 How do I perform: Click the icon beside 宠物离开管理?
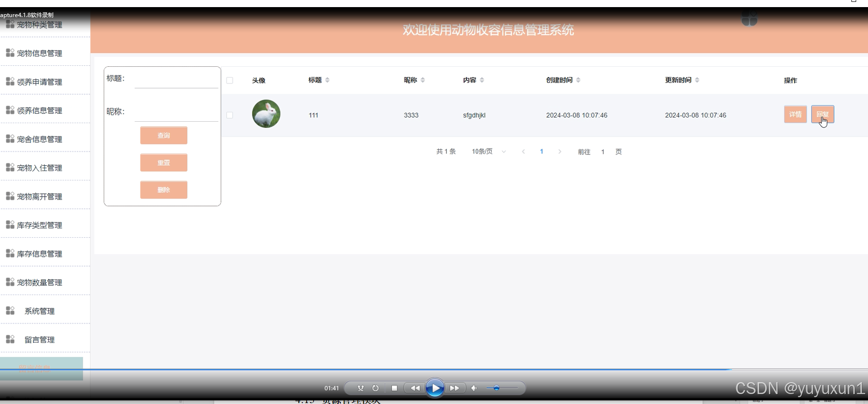[x=10, y=196]
